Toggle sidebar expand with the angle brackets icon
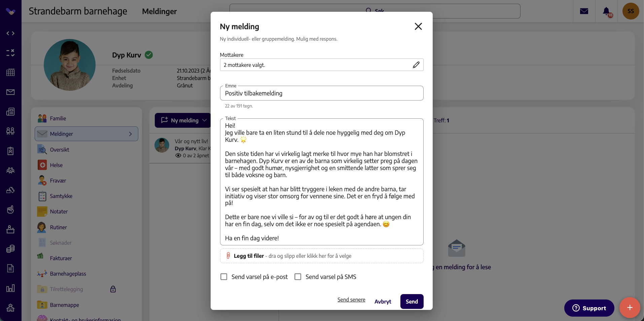The width and height of the screenshot is (644, 321). point(10,33)
